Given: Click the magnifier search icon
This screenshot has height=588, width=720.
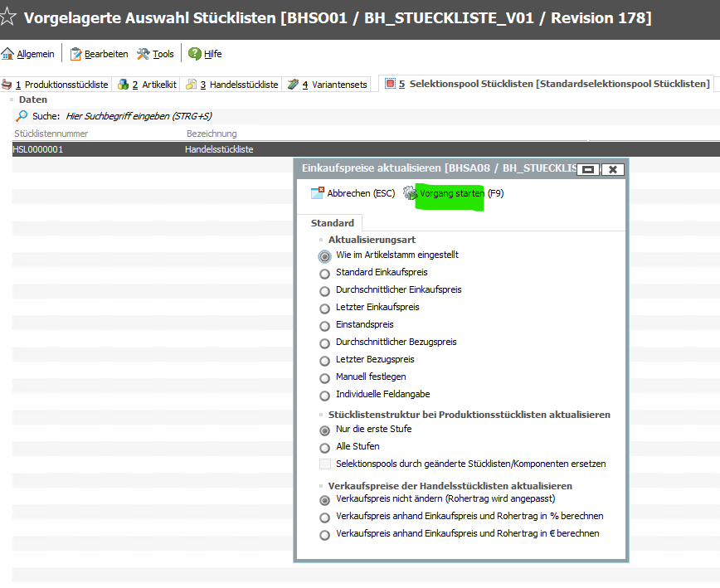Looking at the screenshot, I should tap(22, 116).
